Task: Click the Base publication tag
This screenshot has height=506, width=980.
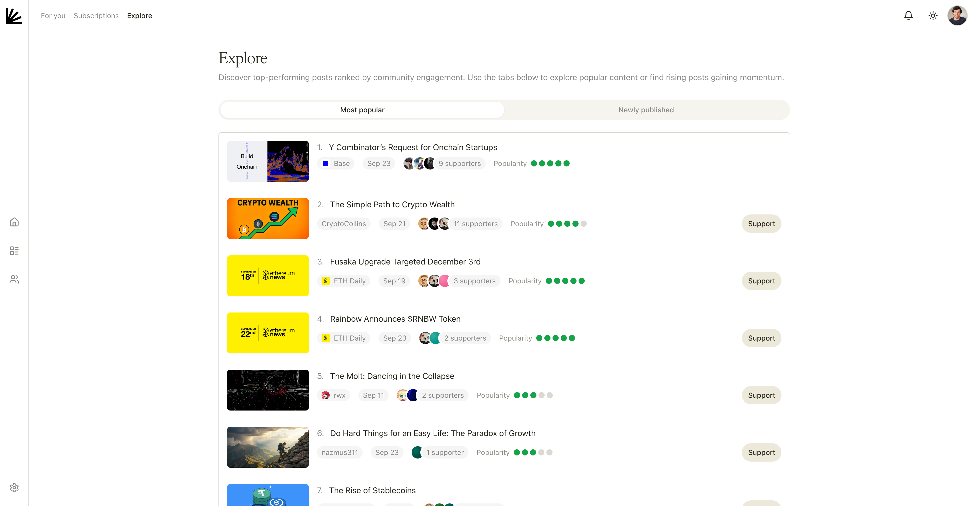Action: click(x=336, y=164)
